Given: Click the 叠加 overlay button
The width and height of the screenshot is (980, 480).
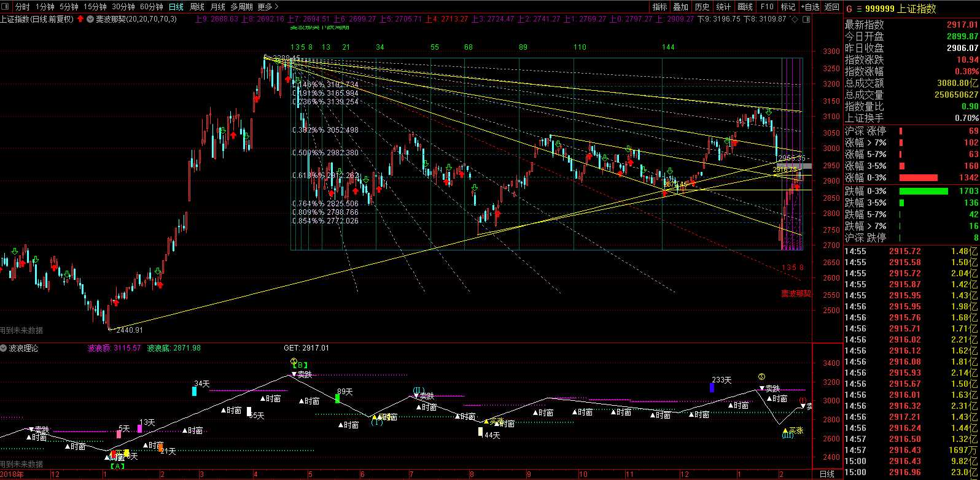Looking at the screenshot, I should [681, 7].
